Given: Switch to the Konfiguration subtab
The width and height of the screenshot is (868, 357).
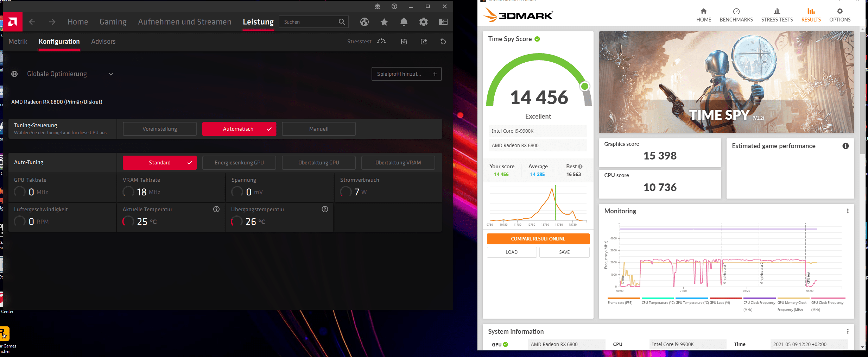Looking at the screenshot, I should tap(59, 42).
